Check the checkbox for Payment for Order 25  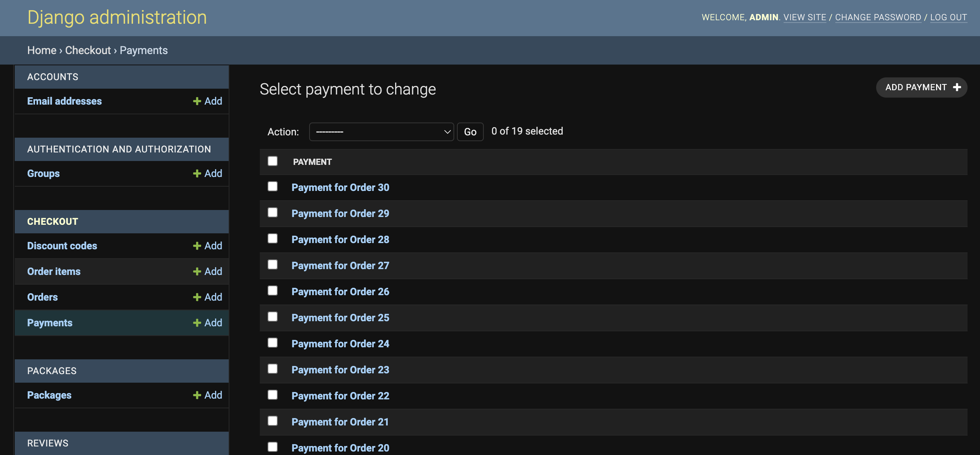click(x=272, y=317)
